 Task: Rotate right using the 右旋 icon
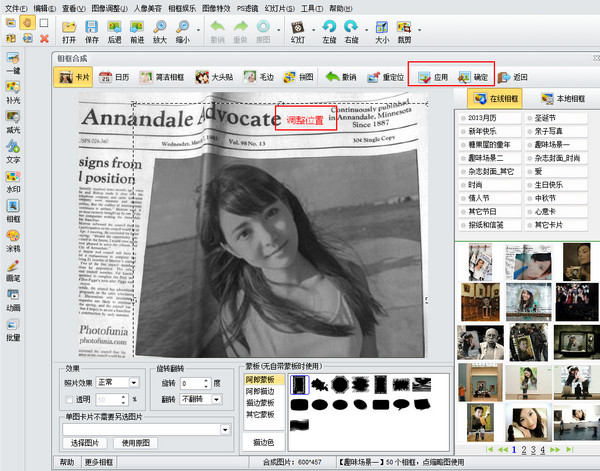pos(351,31)
